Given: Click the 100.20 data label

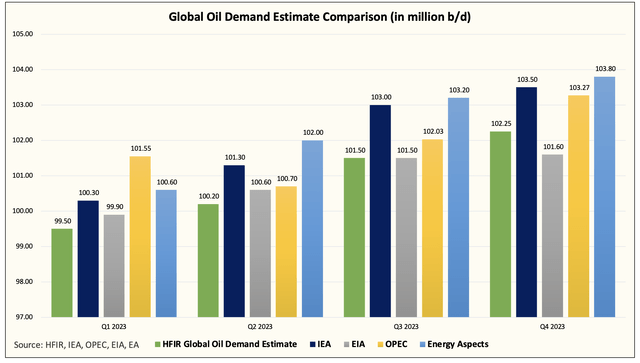Looking at the screenshot, I should [x=209, y=196].
